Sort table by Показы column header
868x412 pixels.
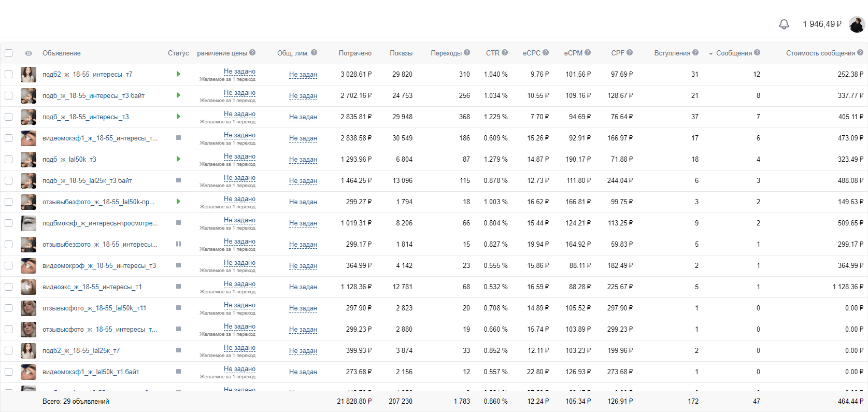tap(401, 53)
